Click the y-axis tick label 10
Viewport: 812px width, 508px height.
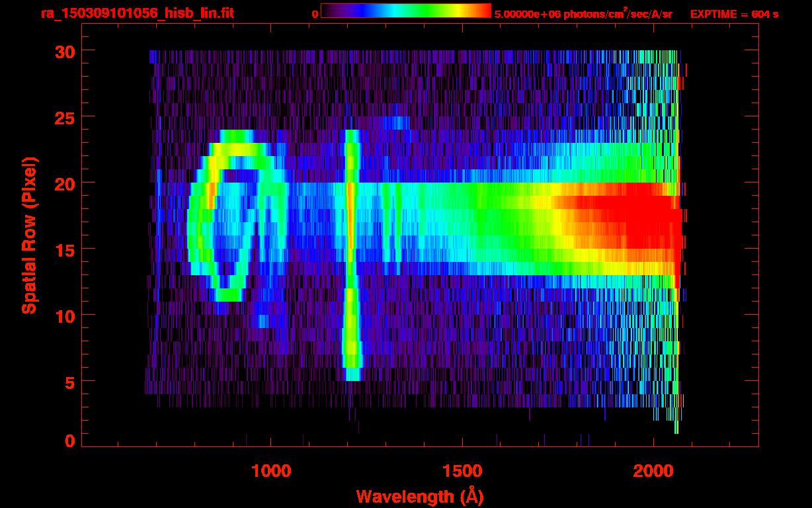click(64, 316)
